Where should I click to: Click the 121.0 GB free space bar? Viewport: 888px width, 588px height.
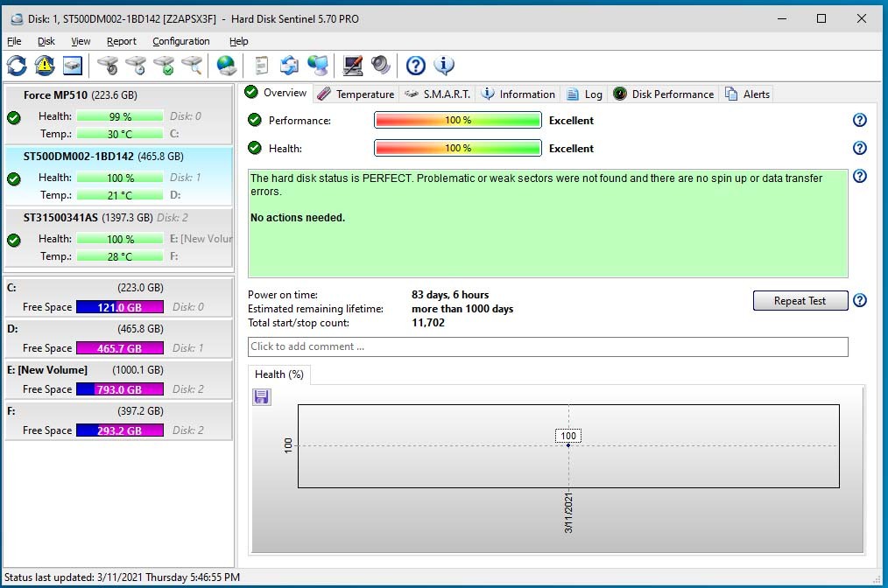(120, 307)
